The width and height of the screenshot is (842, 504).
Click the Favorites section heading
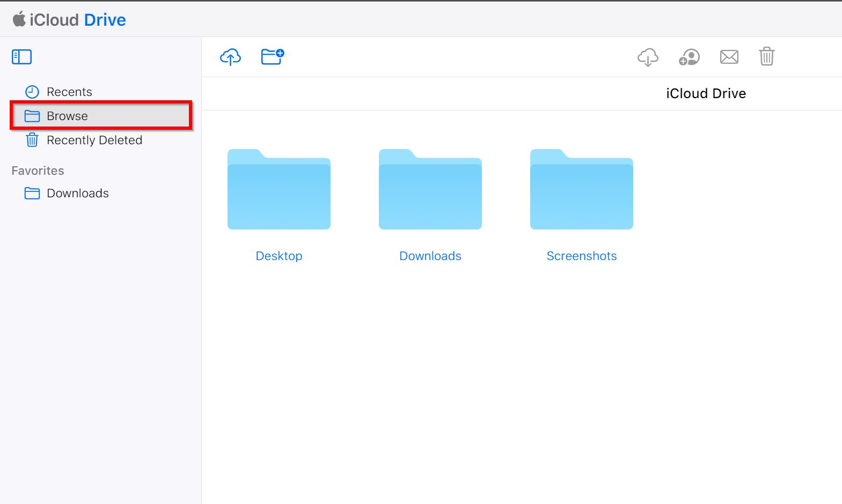(38, 171)
